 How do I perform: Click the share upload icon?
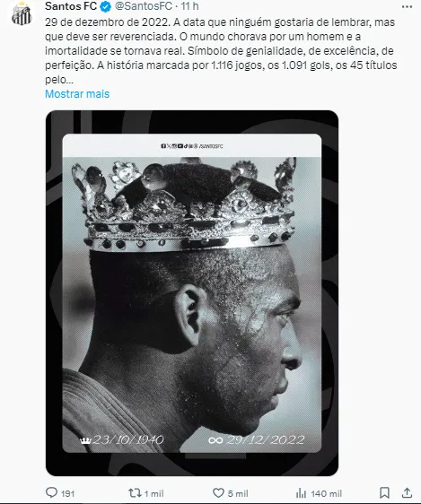click(408, 492)
